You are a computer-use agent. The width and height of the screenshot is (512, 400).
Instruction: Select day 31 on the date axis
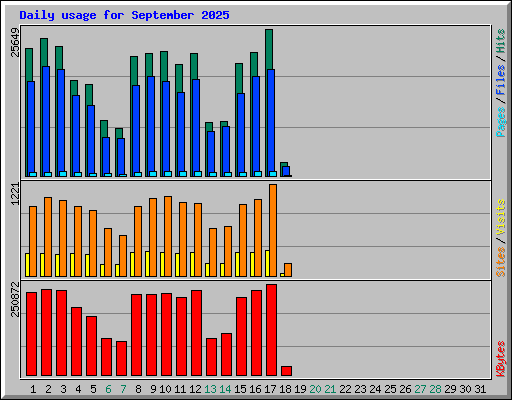click(x=480, y=389)
